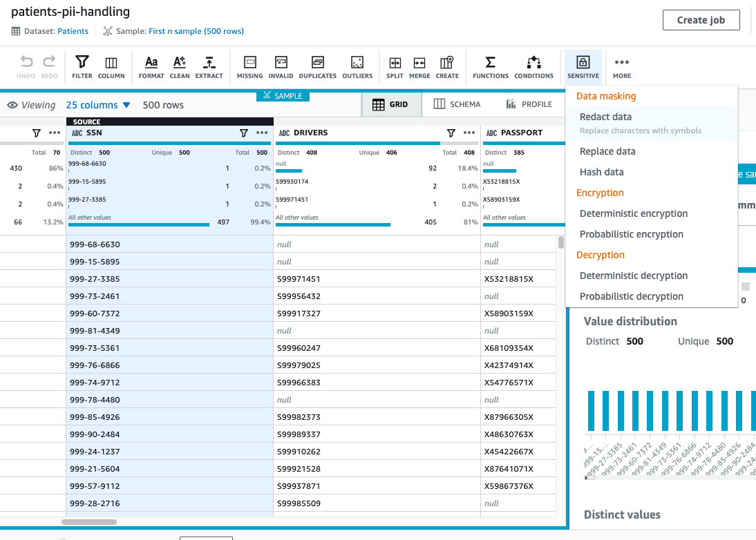756x540 pixels.
Task: Select Deterministic encryption option
Action: (633, 213)
